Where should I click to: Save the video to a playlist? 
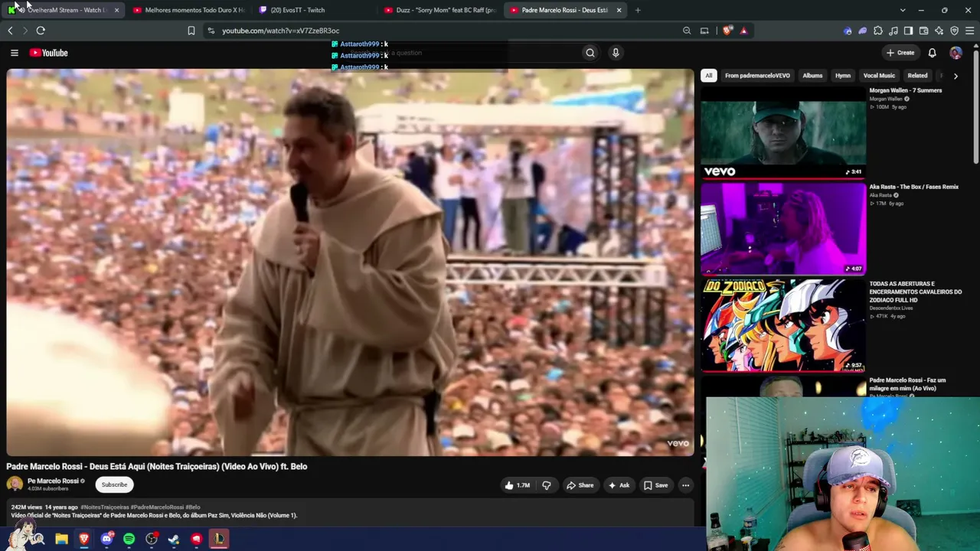[x=655, y=485]
